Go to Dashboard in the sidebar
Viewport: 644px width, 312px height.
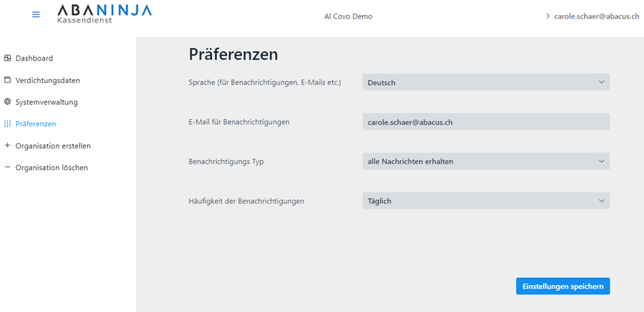coord(34,59)
